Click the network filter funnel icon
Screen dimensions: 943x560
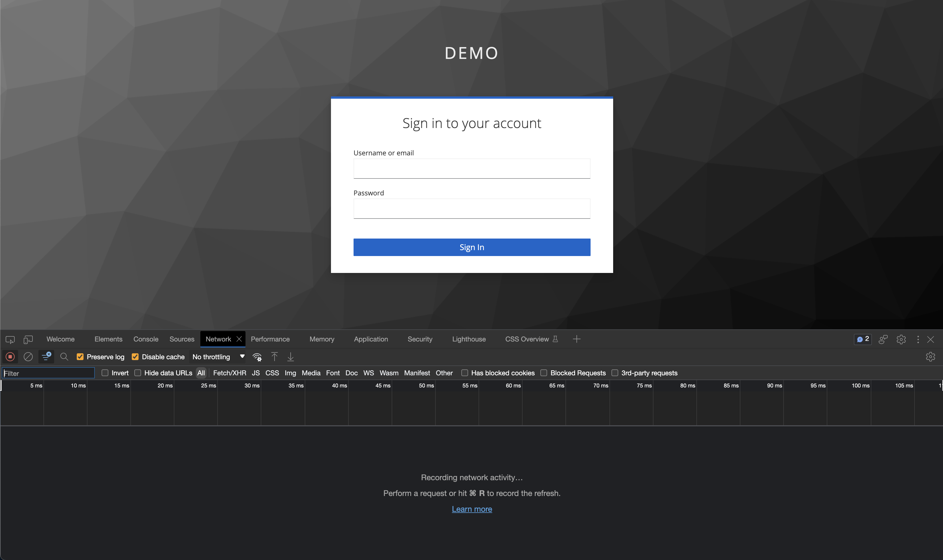click(x=46, y=357)
